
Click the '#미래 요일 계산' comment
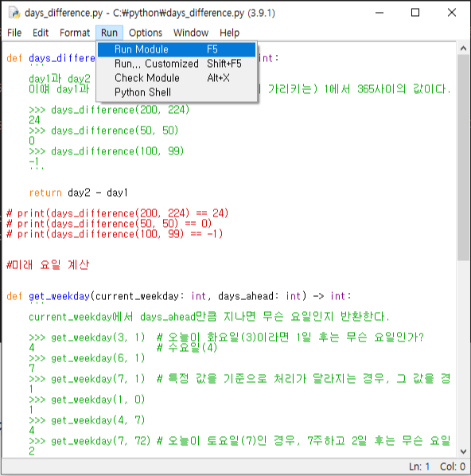click(x=48, y=265)
